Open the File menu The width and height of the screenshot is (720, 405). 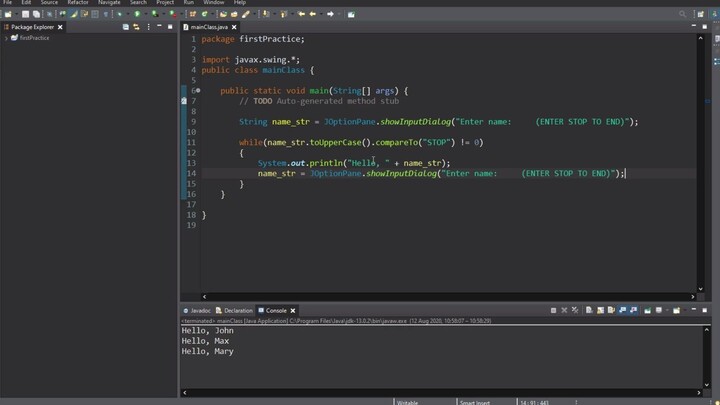tap(8, 2)
